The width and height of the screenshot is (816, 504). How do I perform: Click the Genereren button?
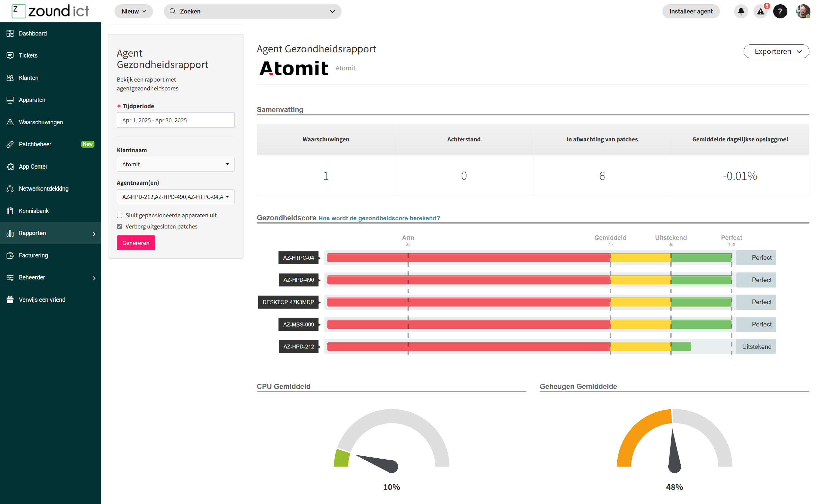tap(136, 243)
